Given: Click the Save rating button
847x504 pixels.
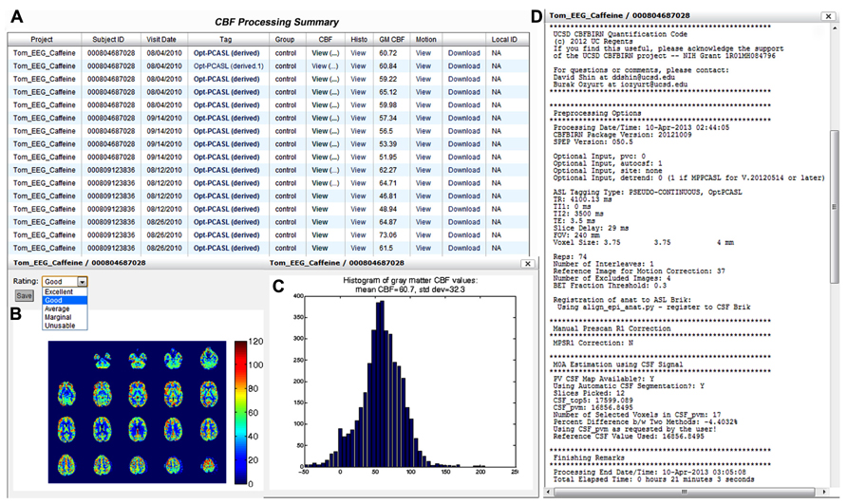Looking at the screenshot, I should (x=24, y=295).
